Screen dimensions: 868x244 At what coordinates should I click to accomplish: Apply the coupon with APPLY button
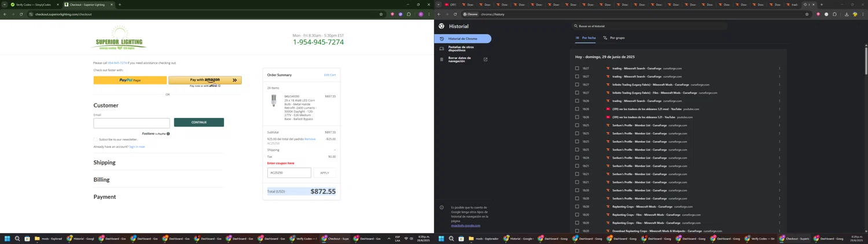pyautogui.click(x=325, y=173)
